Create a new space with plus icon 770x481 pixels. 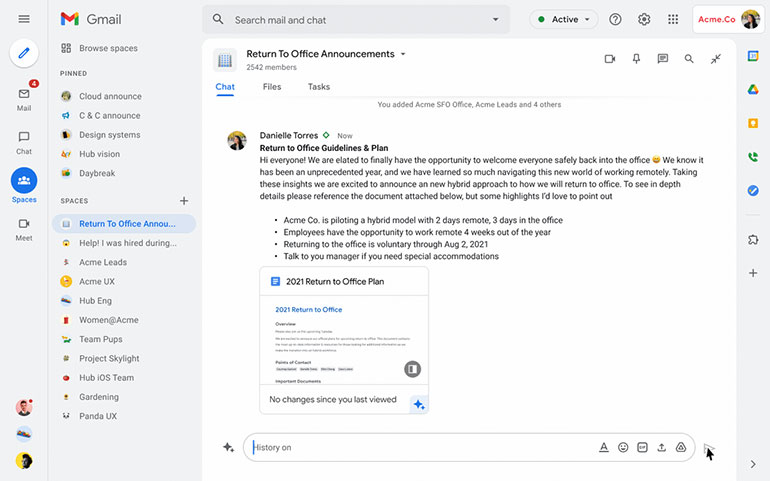pos(184,200)
